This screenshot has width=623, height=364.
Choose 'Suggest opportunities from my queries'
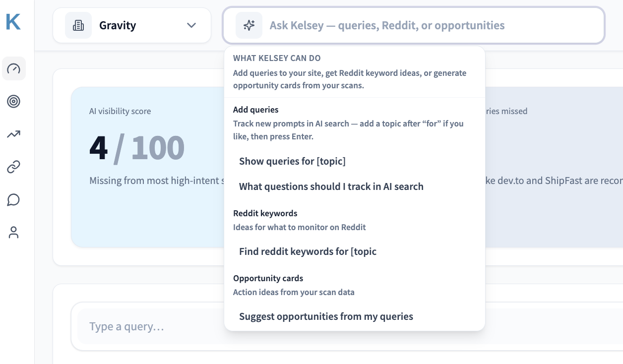326,316
